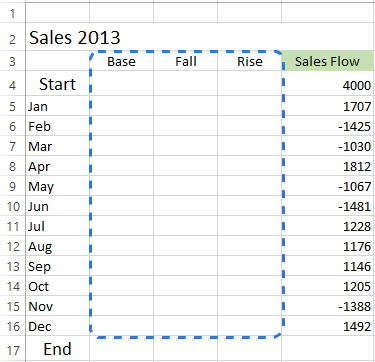Select the "Jan" row label
This screenshot has width=375, height=362.
[57, 106]
